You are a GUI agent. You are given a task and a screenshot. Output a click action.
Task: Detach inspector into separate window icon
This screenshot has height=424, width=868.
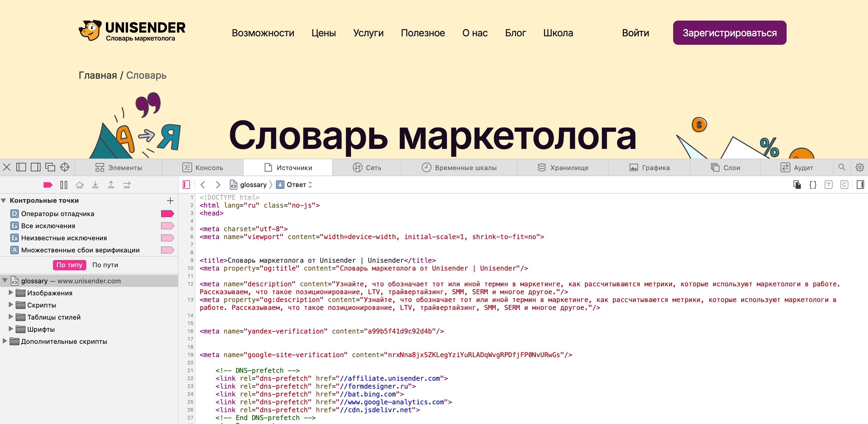click(50, 167)
